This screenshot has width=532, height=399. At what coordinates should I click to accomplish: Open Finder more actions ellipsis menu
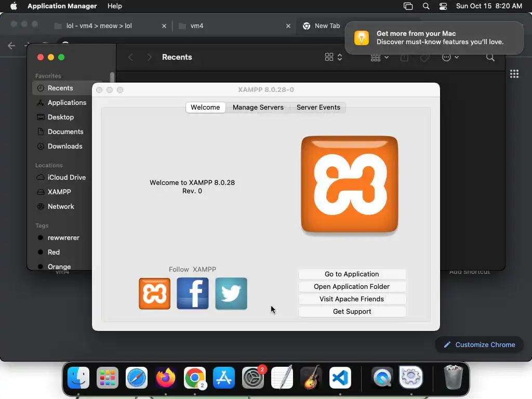point(450,57)
